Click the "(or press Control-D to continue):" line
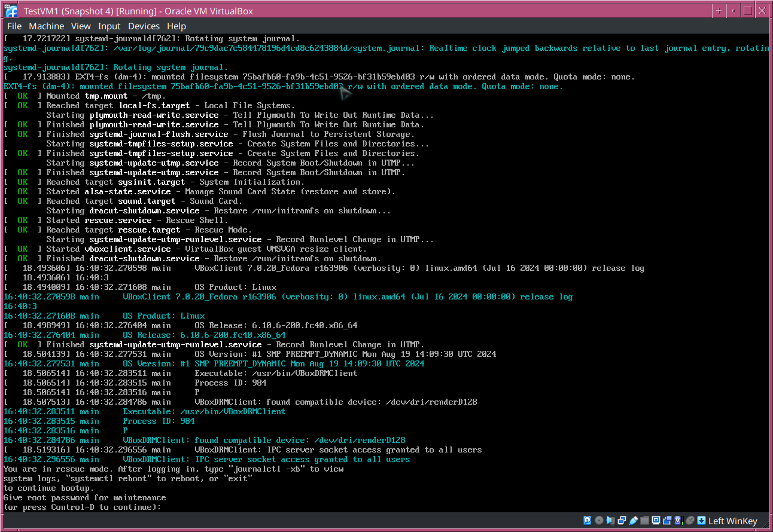 (x=83, y=507)
